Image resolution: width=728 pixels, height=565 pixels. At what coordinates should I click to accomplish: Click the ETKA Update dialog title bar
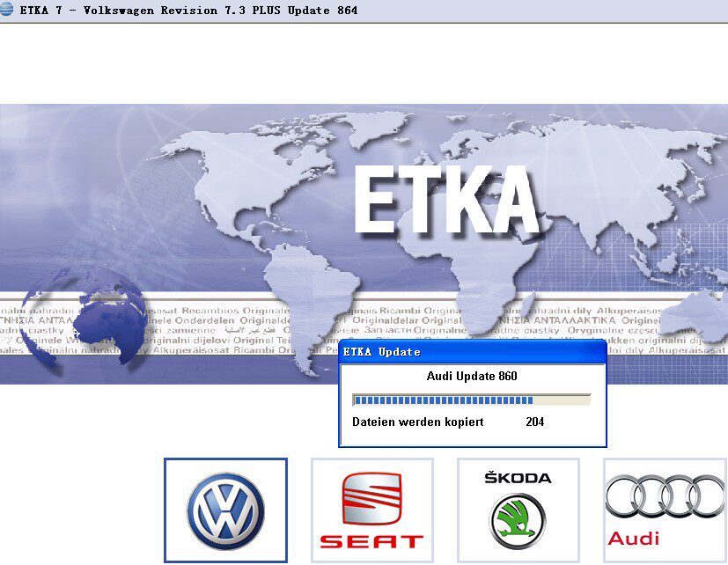473,352
